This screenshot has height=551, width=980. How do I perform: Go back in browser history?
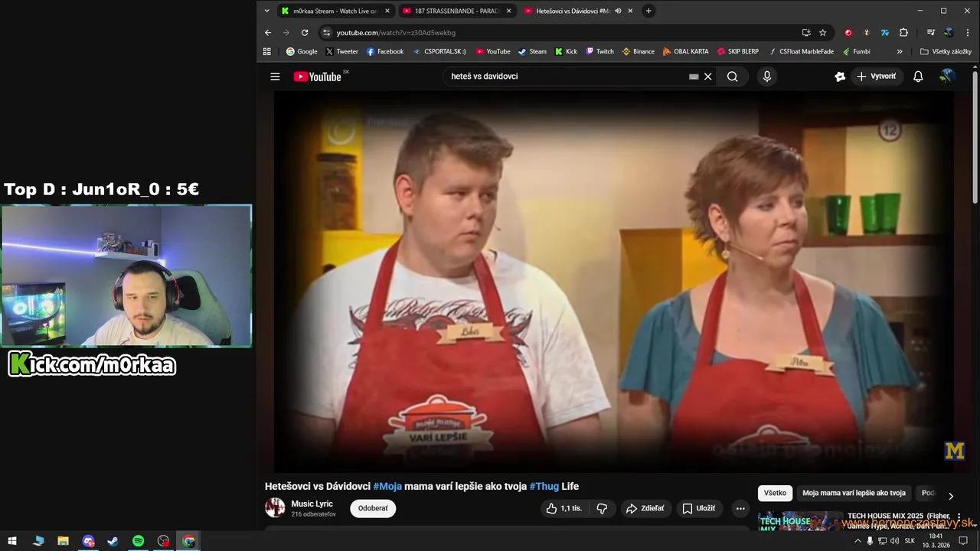pyautogui.click(x=268, y=33)
